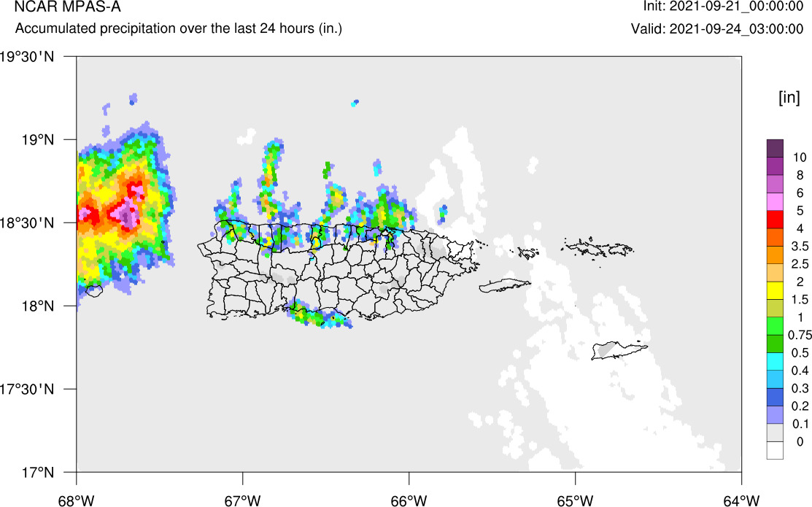The image size is (812, 507).
Task: Click the "65°W" longitude axis label
Action: pos(576,500)
